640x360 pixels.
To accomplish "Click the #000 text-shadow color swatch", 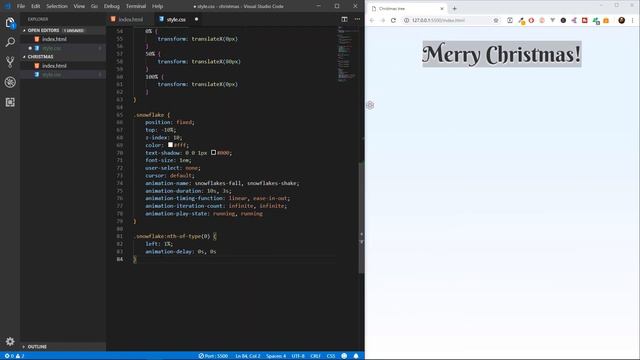I will point(213,153).
